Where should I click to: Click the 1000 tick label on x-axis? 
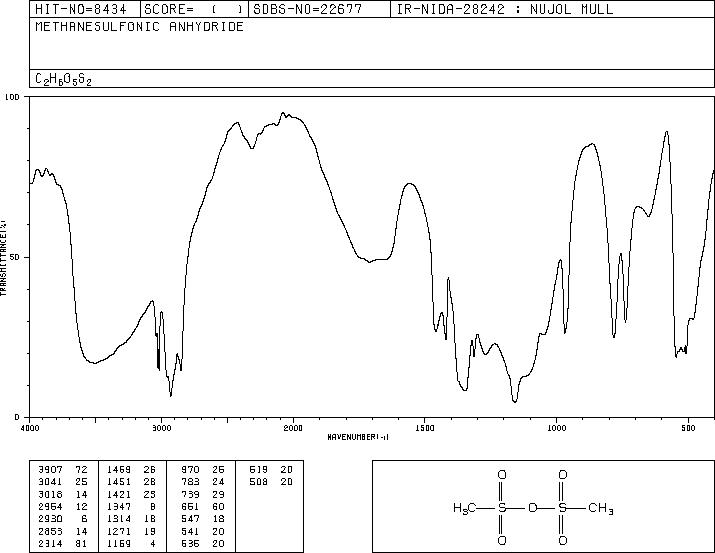tap(556, 428)
